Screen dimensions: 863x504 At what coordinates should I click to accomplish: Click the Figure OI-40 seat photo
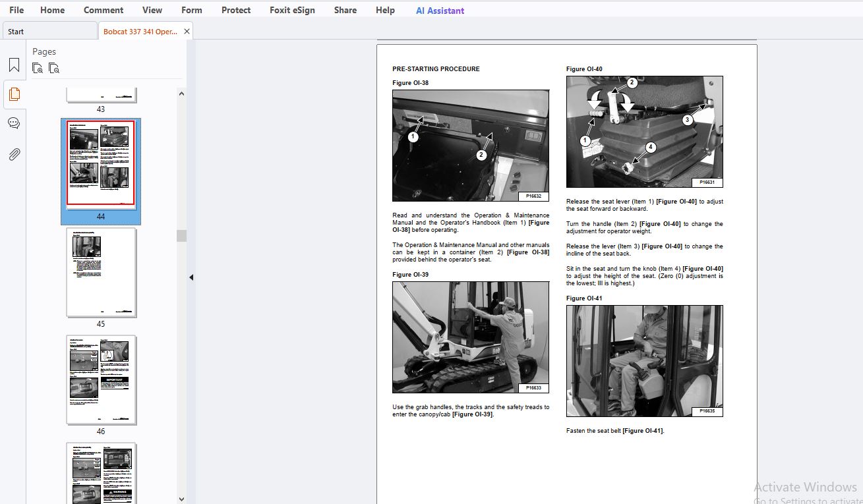tap(645, 132)
